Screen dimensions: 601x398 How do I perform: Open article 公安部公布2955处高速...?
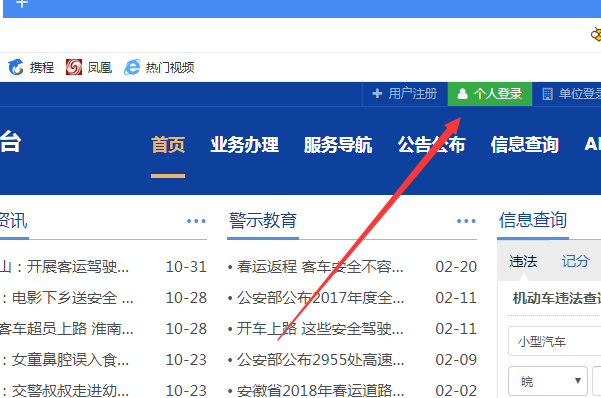click(x=320, y=360)
